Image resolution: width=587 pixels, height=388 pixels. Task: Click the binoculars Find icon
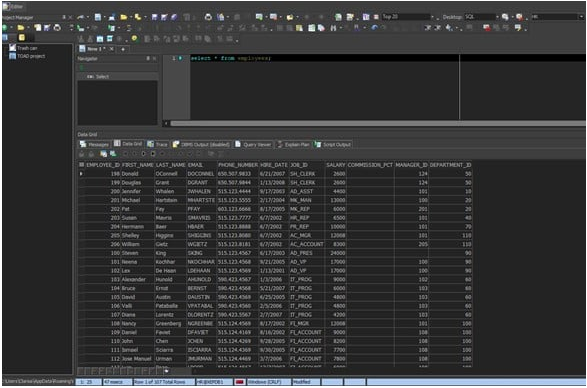pos(333,28)
